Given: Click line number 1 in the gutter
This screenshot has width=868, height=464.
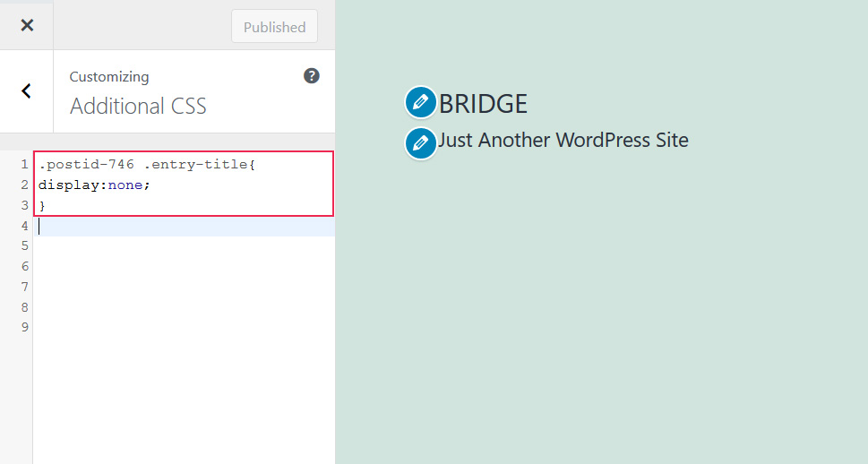Looking at the screenshot, I should 24,165.
